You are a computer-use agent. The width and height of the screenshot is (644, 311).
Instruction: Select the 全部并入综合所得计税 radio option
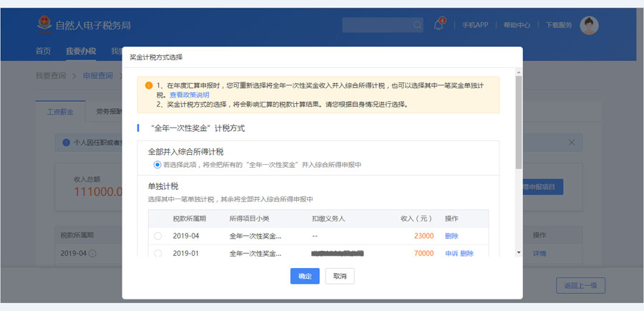[x=157, y=165]
